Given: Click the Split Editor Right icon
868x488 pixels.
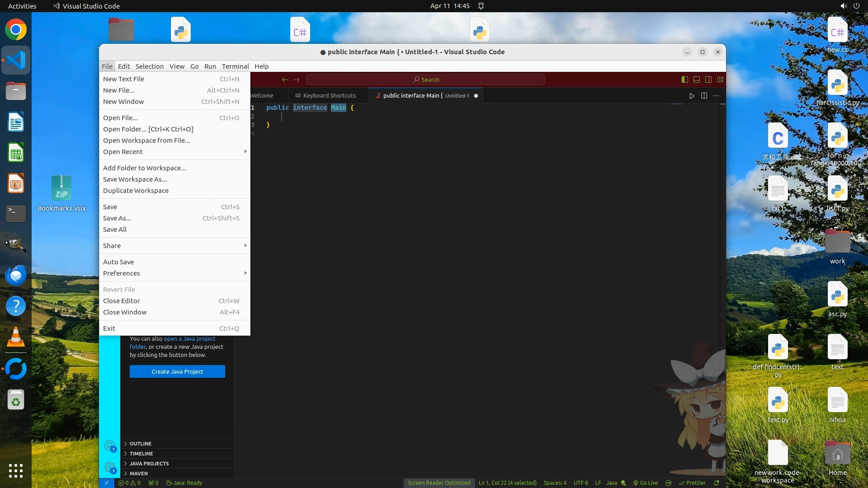Looking at the screenshot, I should pos(704,96).
